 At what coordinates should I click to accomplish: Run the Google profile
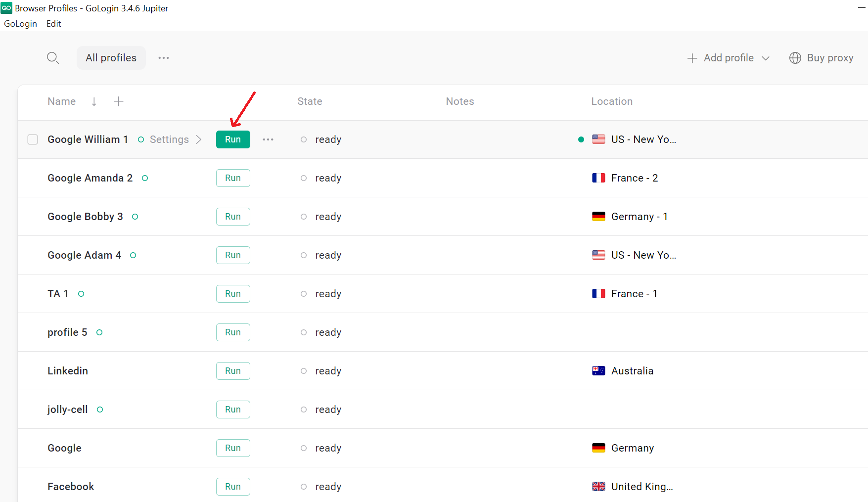(x=233, y=448)
